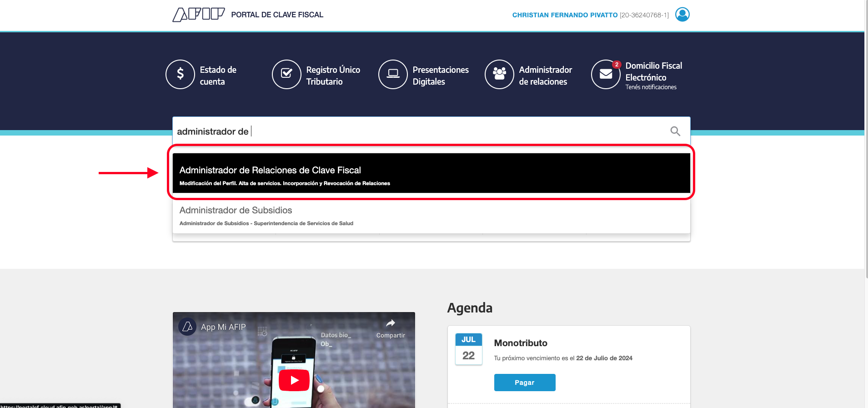Click the Estado de cuenta dollar icon
The height and width of the screenshot is (408, 868).
click(x=180, y=74)
